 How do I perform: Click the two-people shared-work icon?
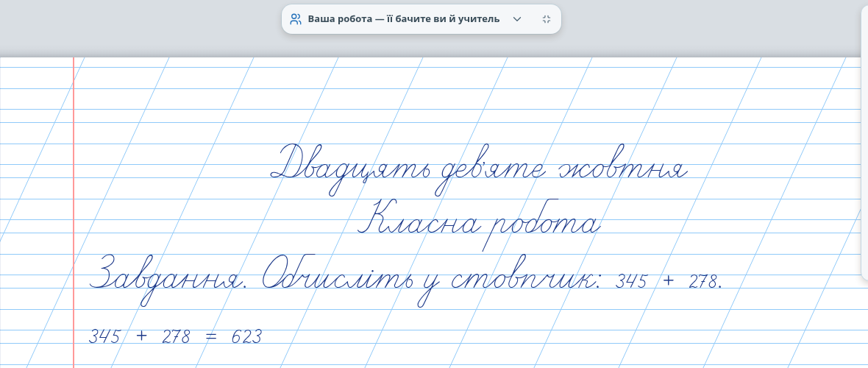[296, 19]
